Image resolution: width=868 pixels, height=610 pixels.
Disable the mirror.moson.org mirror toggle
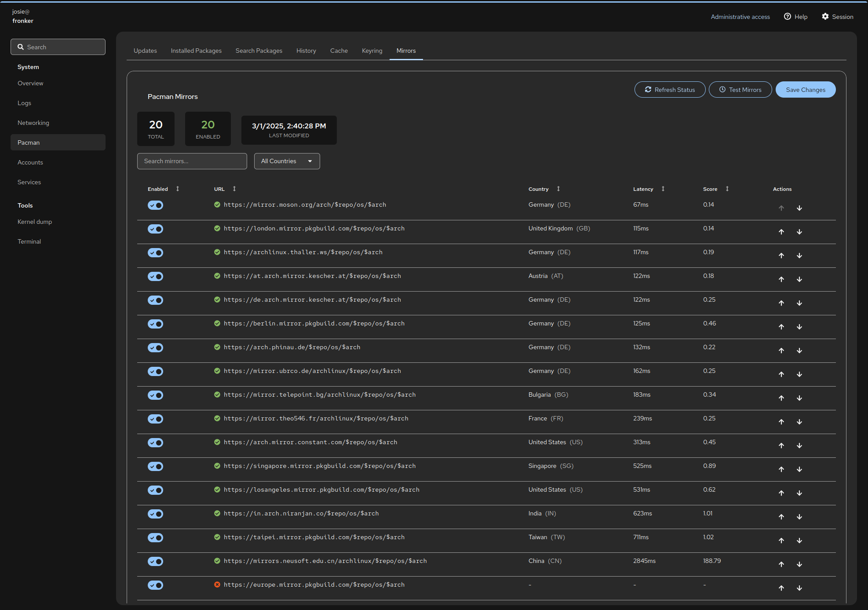(x=155, y=205)
